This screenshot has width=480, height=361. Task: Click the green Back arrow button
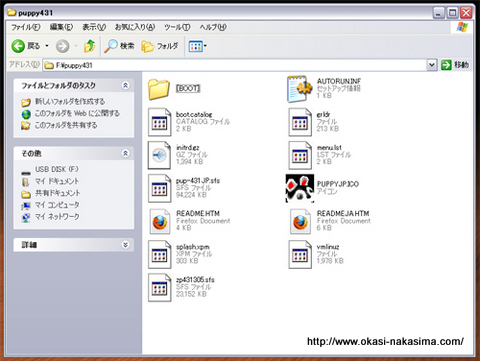click(x=18, y=46)
